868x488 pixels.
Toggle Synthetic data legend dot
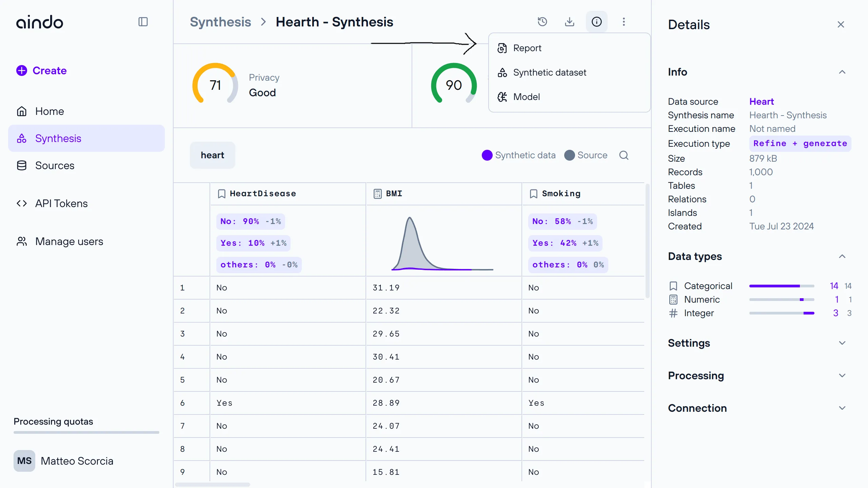point(487,155)
